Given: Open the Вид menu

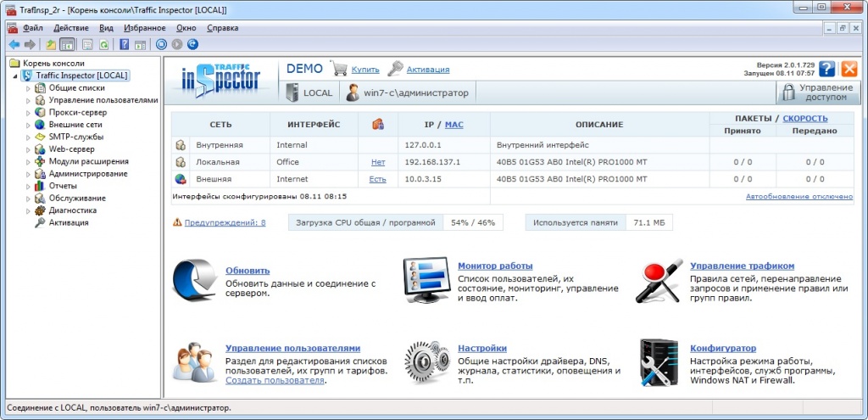Looking at the screenshot, I should [106, 28].
